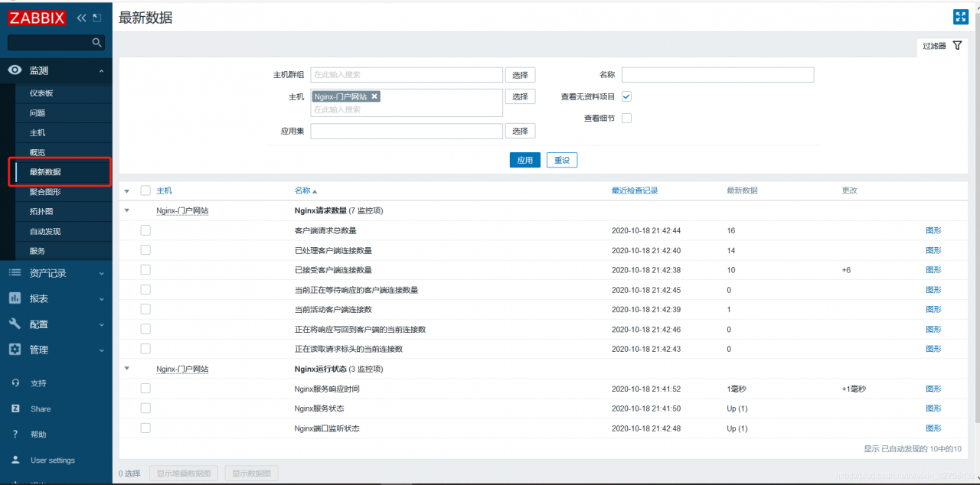Check the Nginx服务响应时间 row checkbox

[145, 389]
